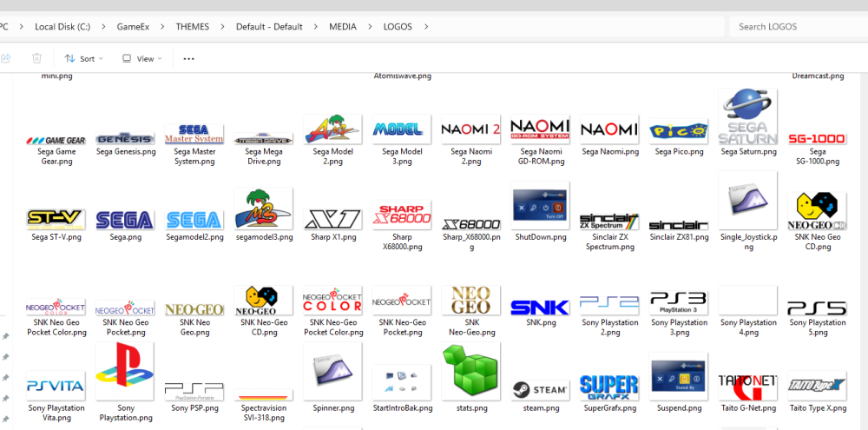Select the SuperGrafx.png logo
This screenshot has width=868, height=430.
609,387
